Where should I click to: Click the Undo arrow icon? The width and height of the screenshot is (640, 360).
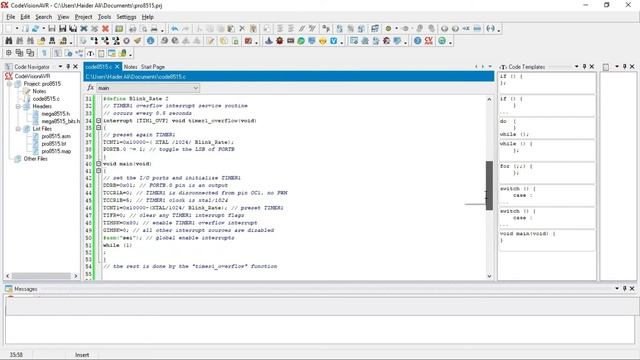click(175, 29)
